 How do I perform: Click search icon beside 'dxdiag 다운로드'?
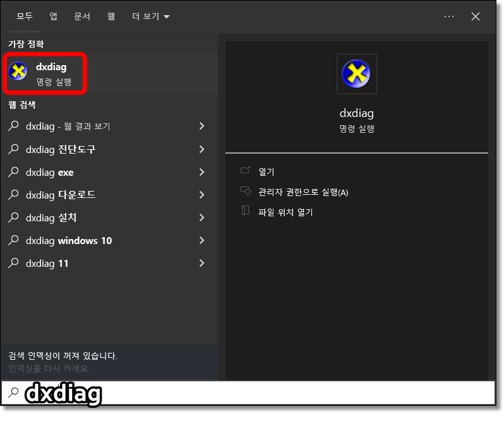pos(13,195)
